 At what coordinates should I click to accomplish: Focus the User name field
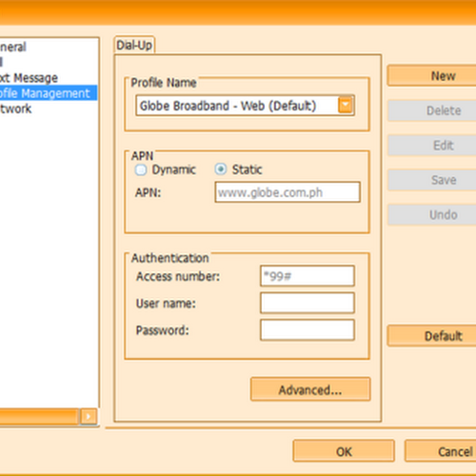[x=307, y=303]
